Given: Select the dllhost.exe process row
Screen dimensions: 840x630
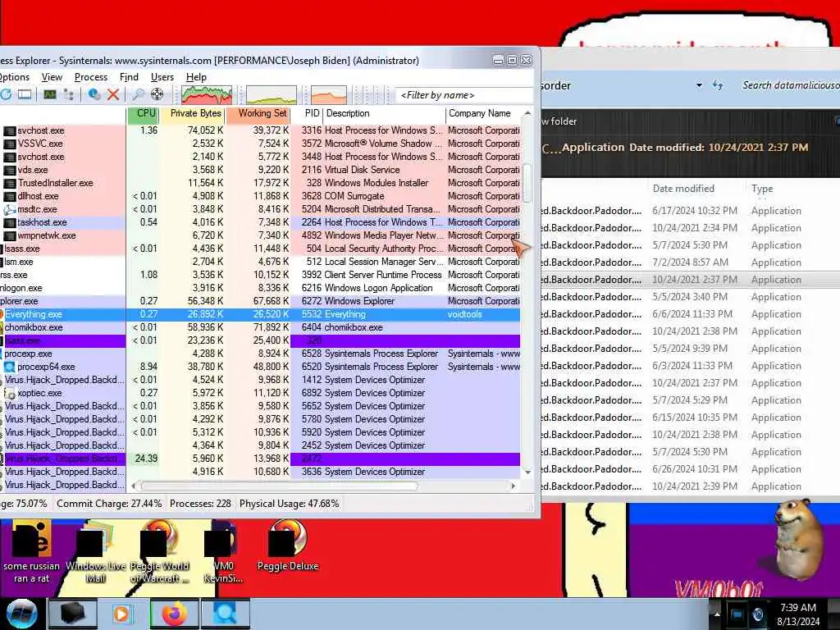Looking at the screenshot, I should tap(260, 196).
